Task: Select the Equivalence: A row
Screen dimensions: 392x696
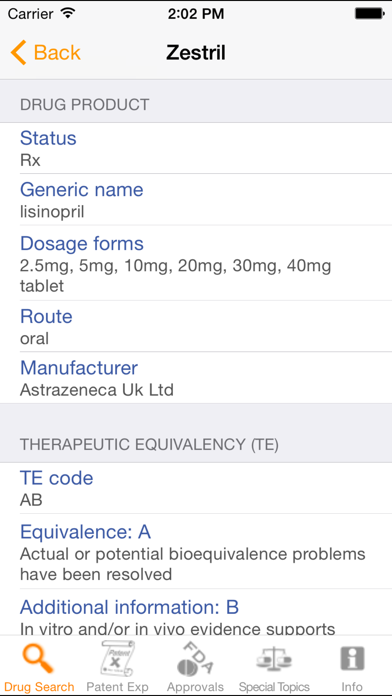Action: tap(196, 551)
